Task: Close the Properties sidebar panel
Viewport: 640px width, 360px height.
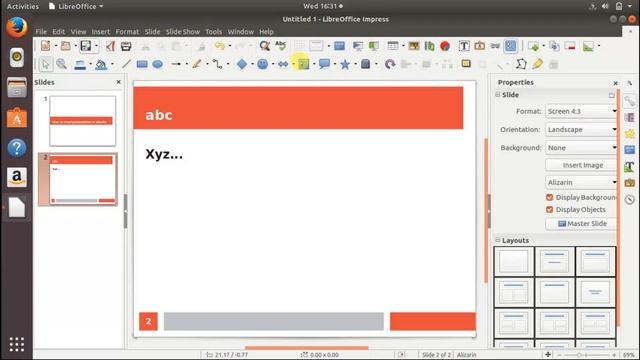Action: click(x=616, y=83)
